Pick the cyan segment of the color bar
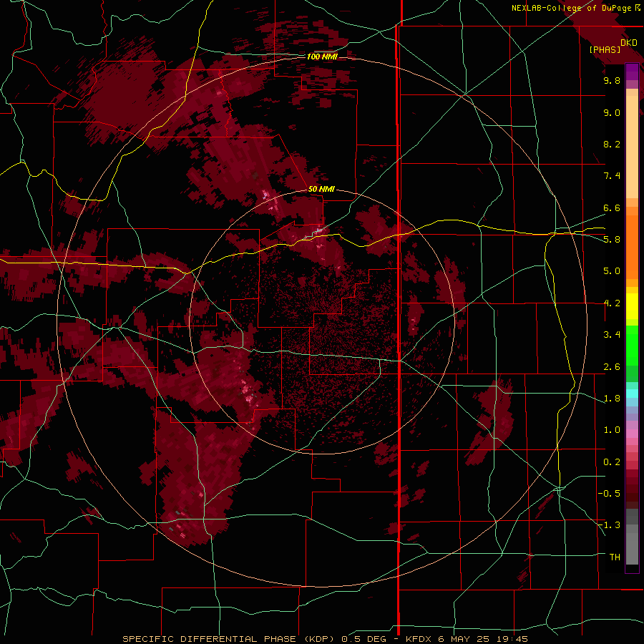 632,394
